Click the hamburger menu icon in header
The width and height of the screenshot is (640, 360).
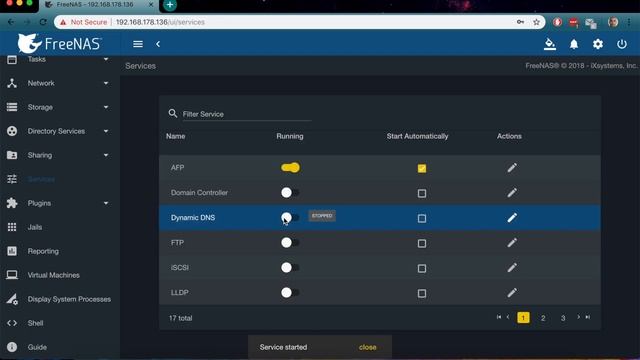point(138,44)
